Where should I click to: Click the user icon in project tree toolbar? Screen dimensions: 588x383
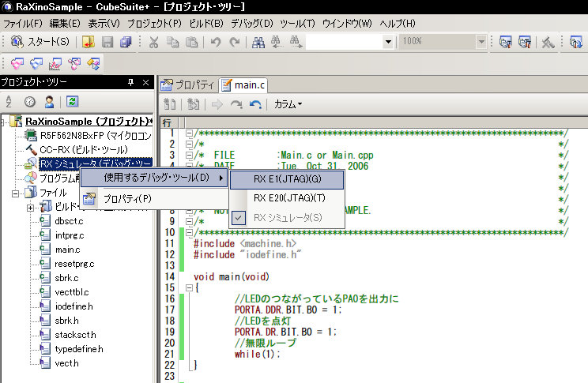49,102
